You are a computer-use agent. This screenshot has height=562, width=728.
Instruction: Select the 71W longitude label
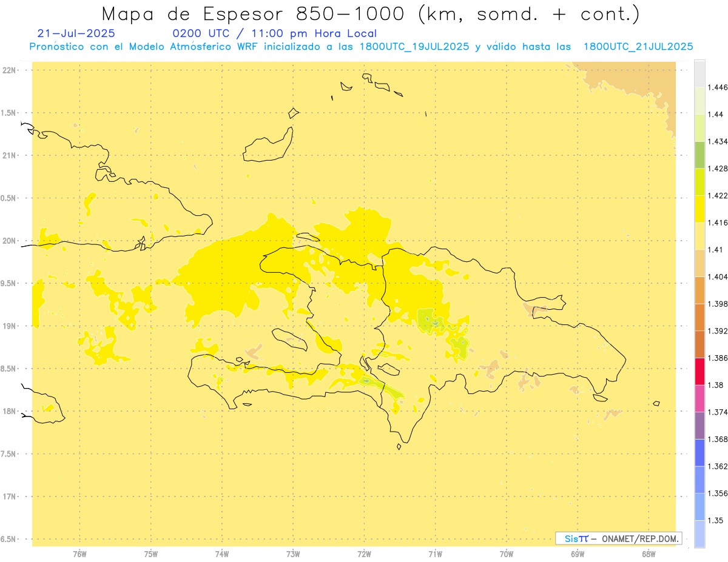tap(435, 554)
